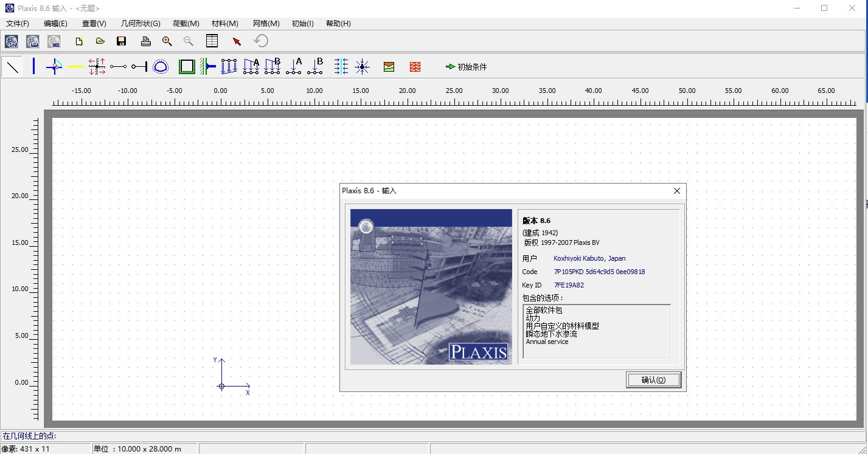This screenshot has height=454, width=868.
Task: Confirm the about dialog with 确认(O)
Action: (x=653, y=380)
